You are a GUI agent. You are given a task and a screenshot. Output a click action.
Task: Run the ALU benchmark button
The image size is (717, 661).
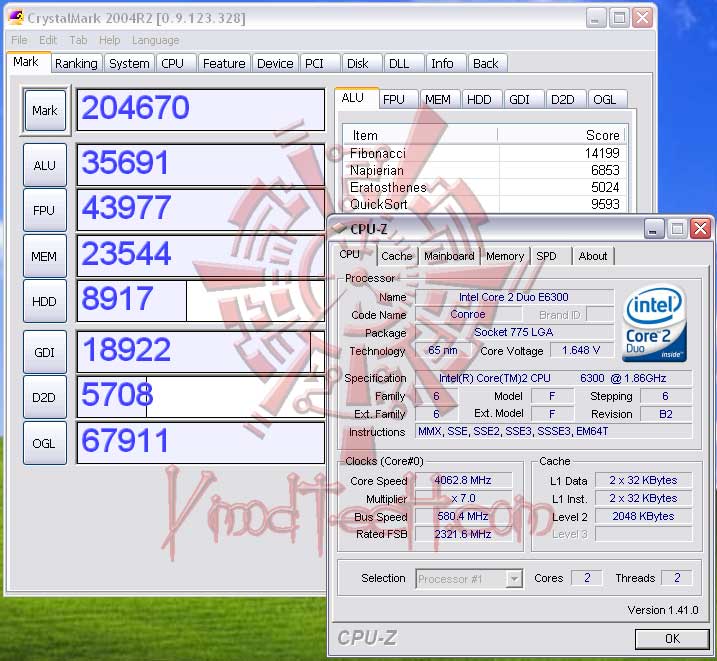click(x=45, y=165)
